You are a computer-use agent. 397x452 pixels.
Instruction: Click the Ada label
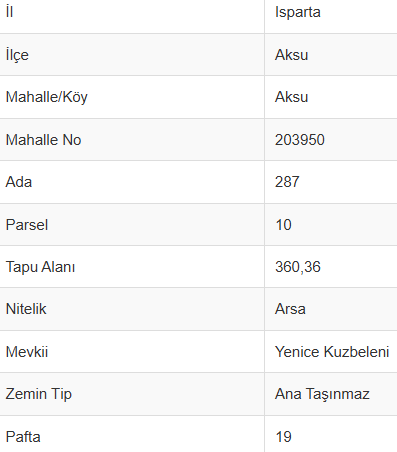19,182
